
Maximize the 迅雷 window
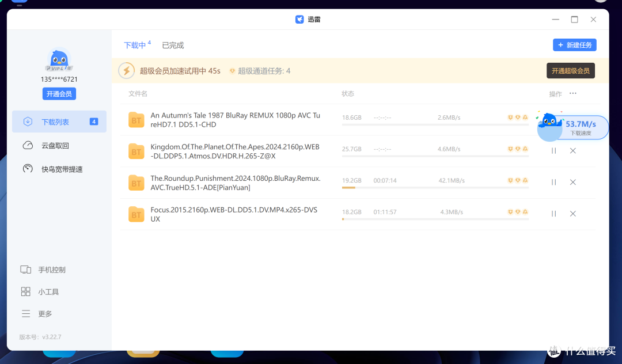[574, 20]
